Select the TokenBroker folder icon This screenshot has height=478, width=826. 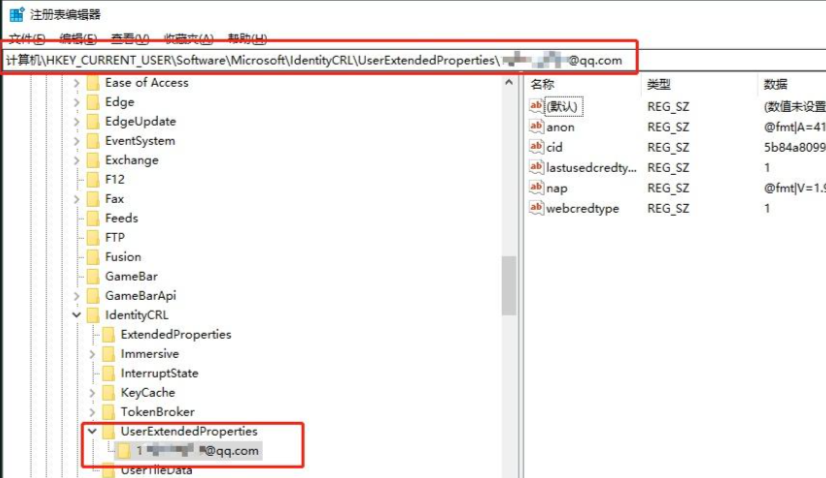pos(109,412)
